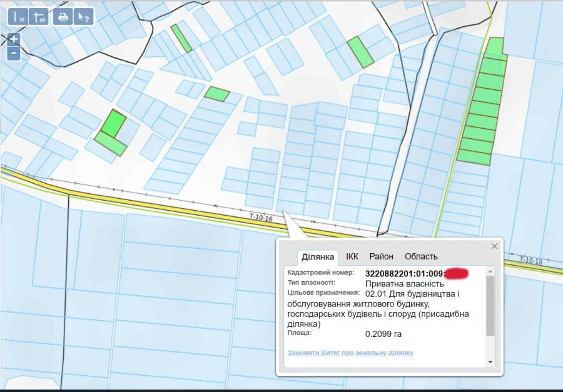This screenshot has height=392, width=563.
Task: Click the popup's vertical scrollbar thumb
Action: click(x=490, y=305)
